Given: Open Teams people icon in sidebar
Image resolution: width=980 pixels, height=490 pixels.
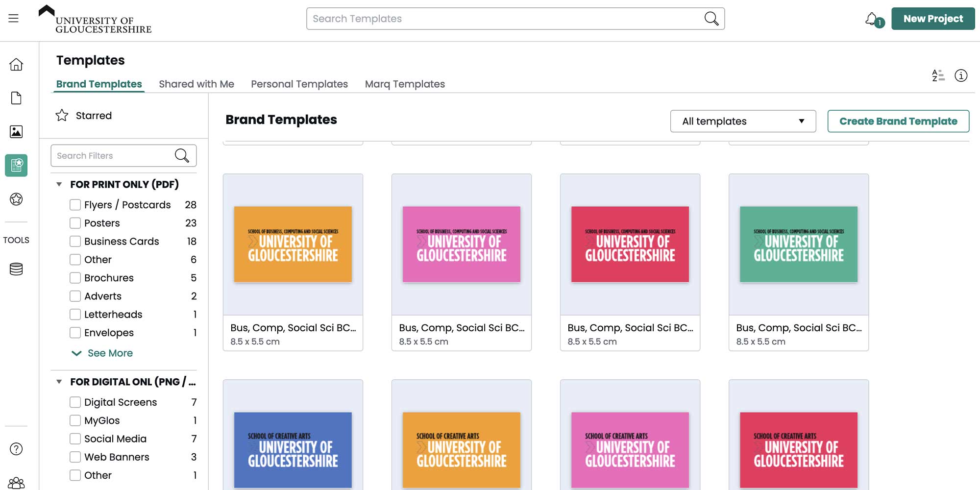Looking at the screenshot, I should tap(16, 483).
